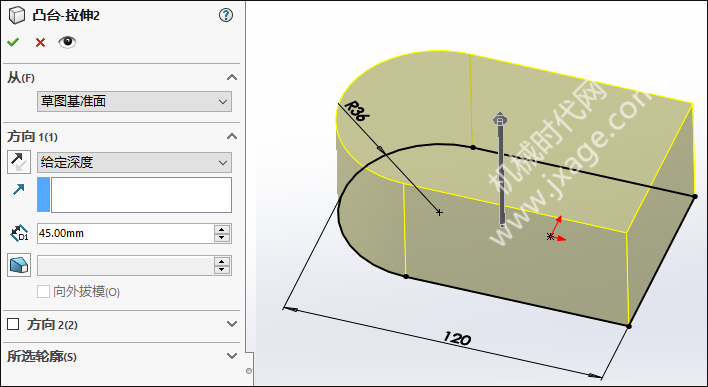Toggle the draft on/off icon
Viewport: 708px width, 387px height.
[x=19, y=265]
